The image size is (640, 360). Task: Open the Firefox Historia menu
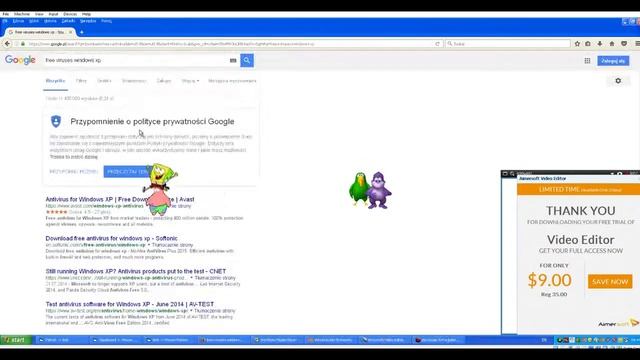pyautogui.click(x=50, y=21)
